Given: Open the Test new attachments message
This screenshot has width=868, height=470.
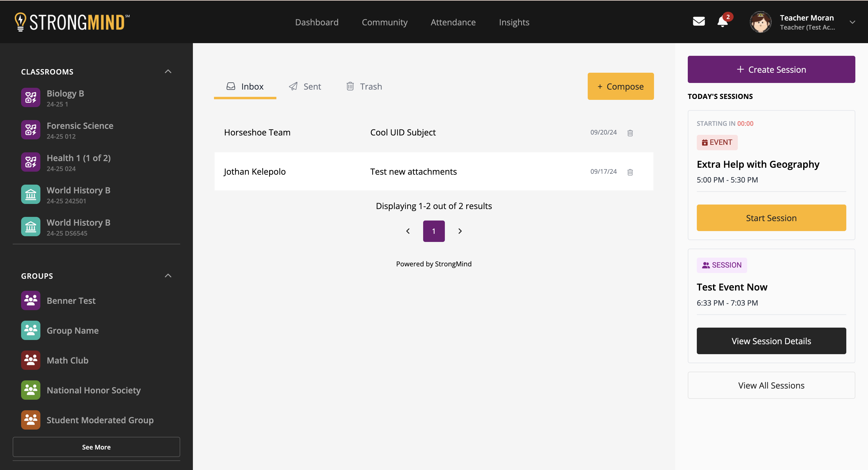Looking at the screenshot, I should point(413,172).
